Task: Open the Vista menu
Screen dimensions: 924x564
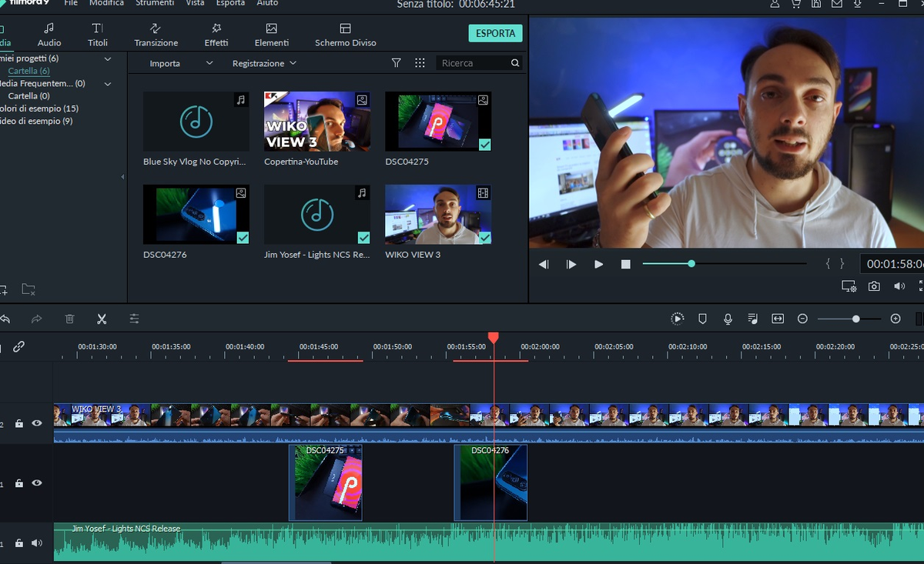Action: point(195,3)
